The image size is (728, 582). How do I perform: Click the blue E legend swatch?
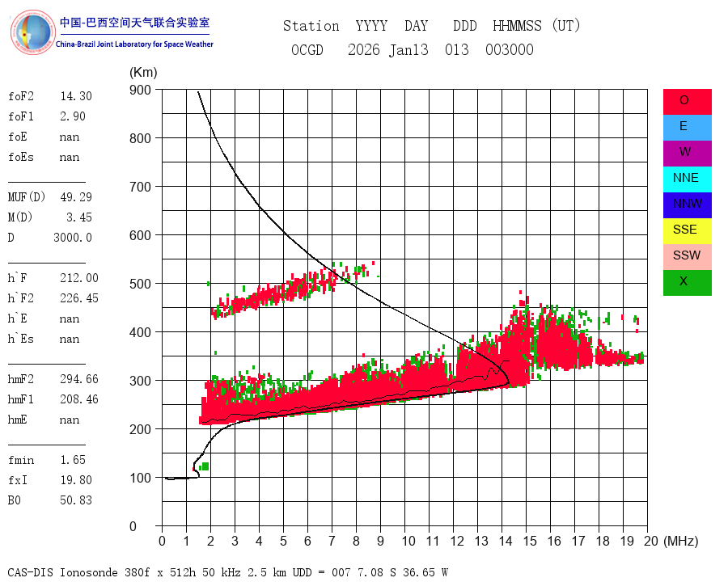tap(687, 128)
